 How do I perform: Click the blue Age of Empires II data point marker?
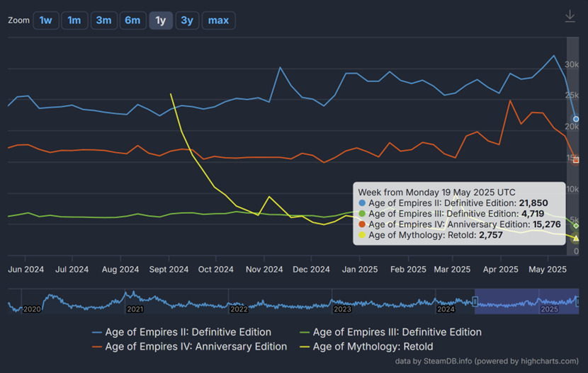(576, 119)
